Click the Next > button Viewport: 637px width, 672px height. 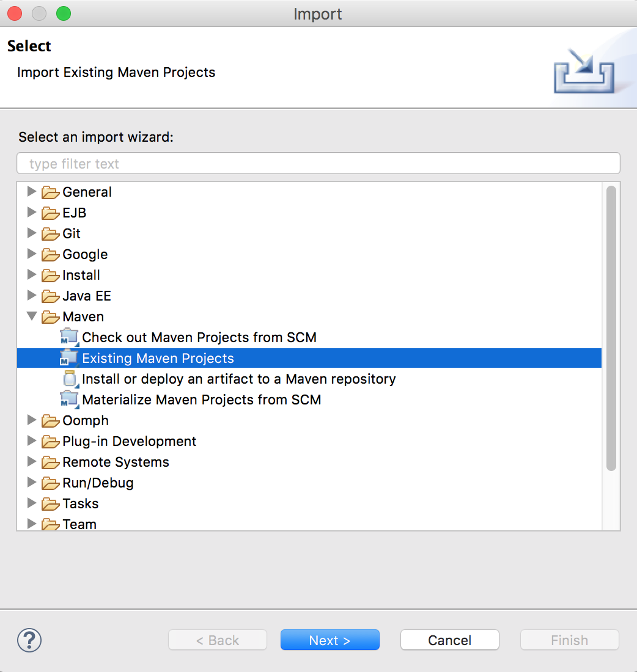click(330, 640)
